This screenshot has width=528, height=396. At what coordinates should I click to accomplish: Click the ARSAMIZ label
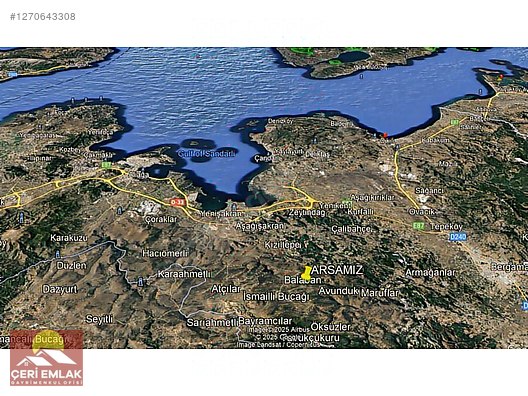point(337,270)
